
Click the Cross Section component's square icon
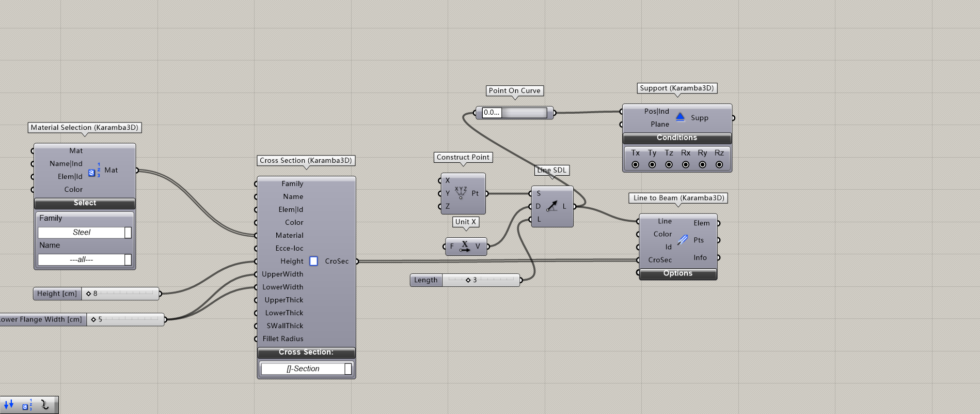313,261
